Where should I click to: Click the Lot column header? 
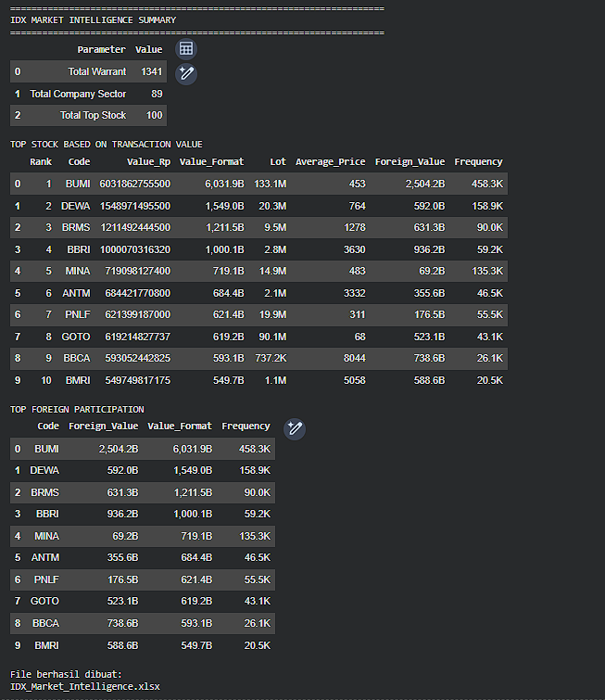pos(278,161)
